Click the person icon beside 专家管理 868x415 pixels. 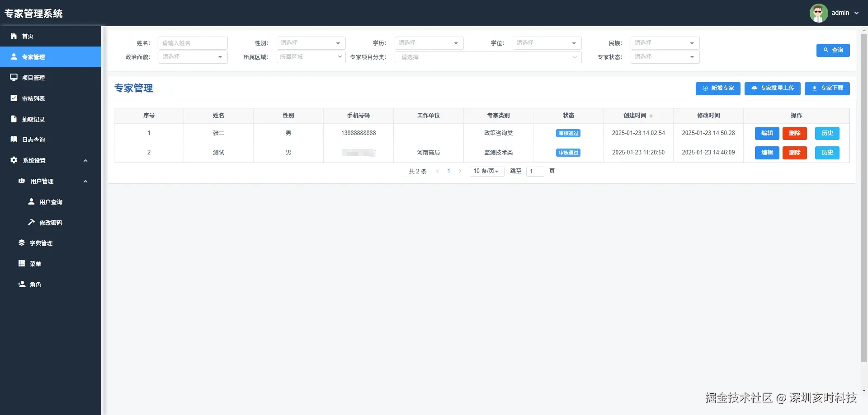[x=14, y=56]
